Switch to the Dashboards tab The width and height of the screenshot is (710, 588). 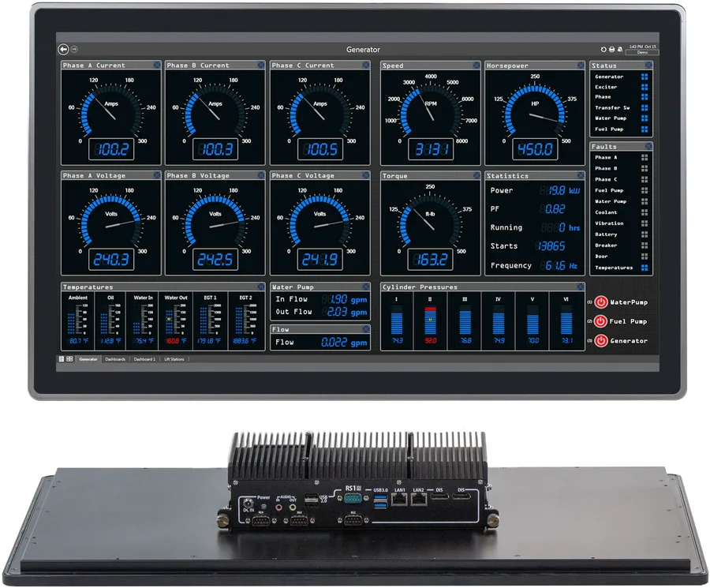[115, 359]
